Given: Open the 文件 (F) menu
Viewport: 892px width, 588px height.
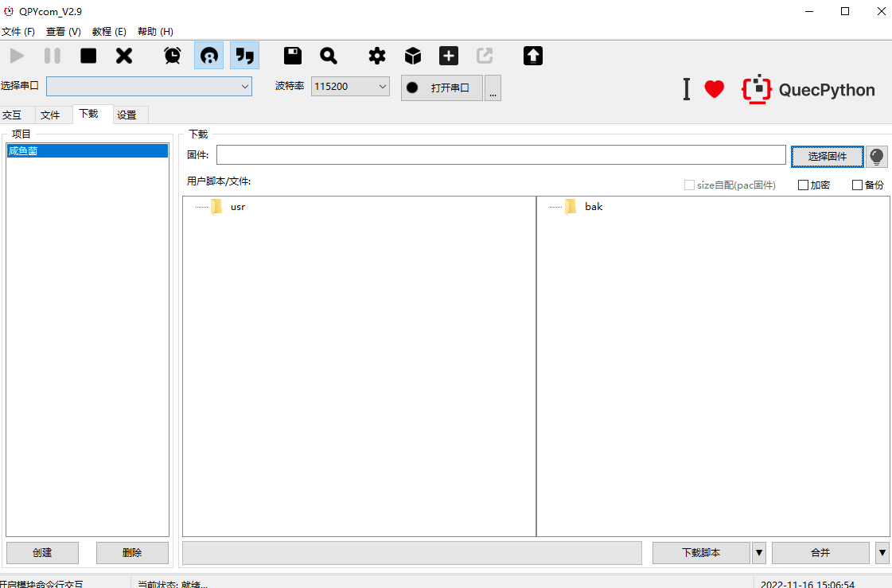Looking at the screenshot, I should click(x=18, y=32).
